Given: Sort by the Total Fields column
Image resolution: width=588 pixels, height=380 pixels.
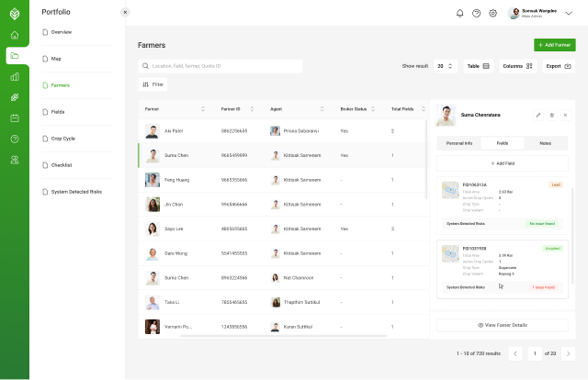Looking at the screenshot, I should pyautogui.click(x=424, y=109).
